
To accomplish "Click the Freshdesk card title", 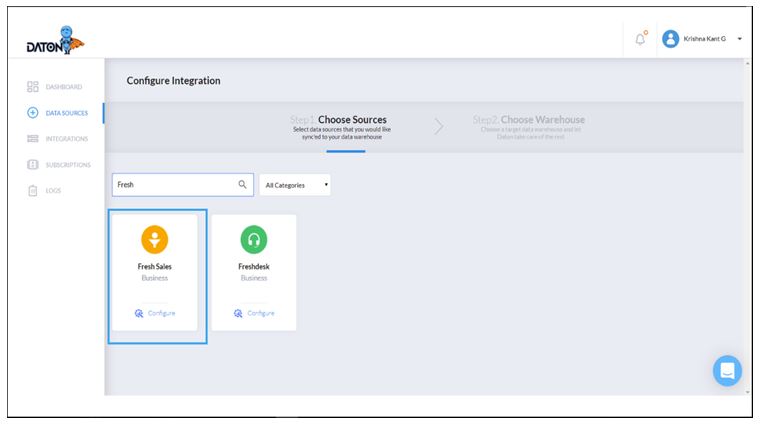I will tap(253, 267).
